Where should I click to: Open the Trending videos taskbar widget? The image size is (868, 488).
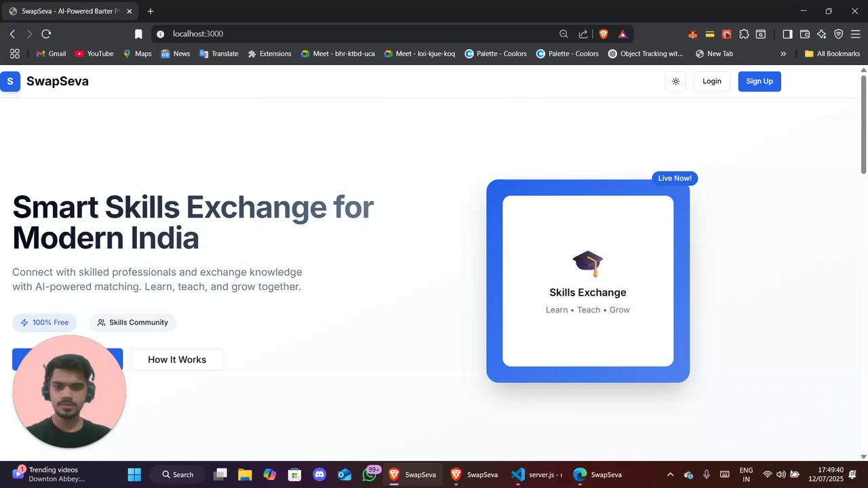pos(47,474)
